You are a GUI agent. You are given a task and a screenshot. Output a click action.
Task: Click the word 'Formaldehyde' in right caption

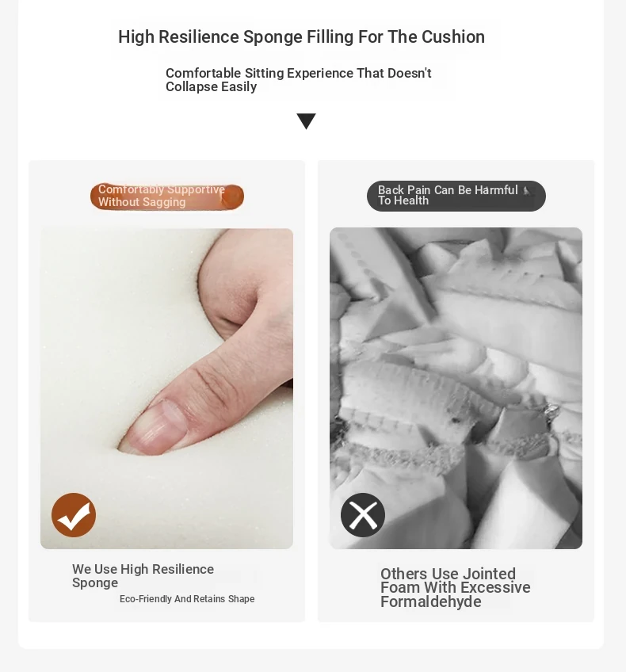430,601
